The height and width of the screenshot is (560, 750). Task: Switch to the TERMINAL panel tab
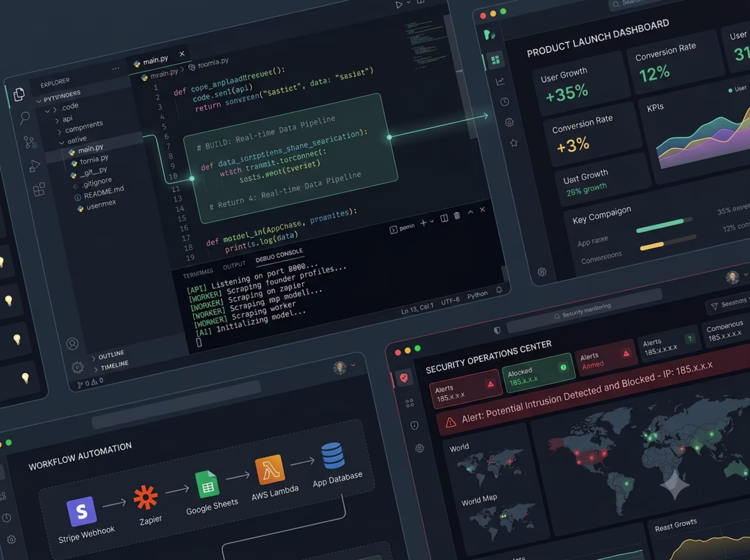pyautogui.click(x=198, y=273)
